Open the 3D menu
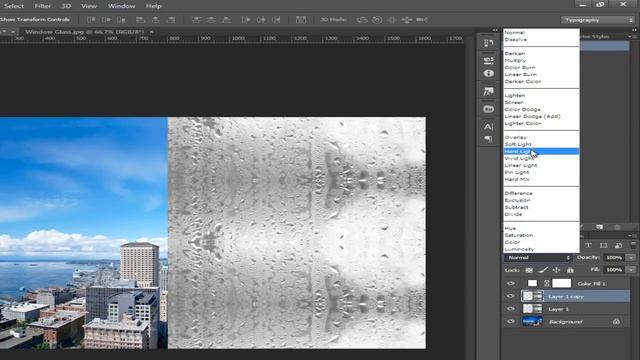This screenshot has width=640, height=360. [66, 6]
